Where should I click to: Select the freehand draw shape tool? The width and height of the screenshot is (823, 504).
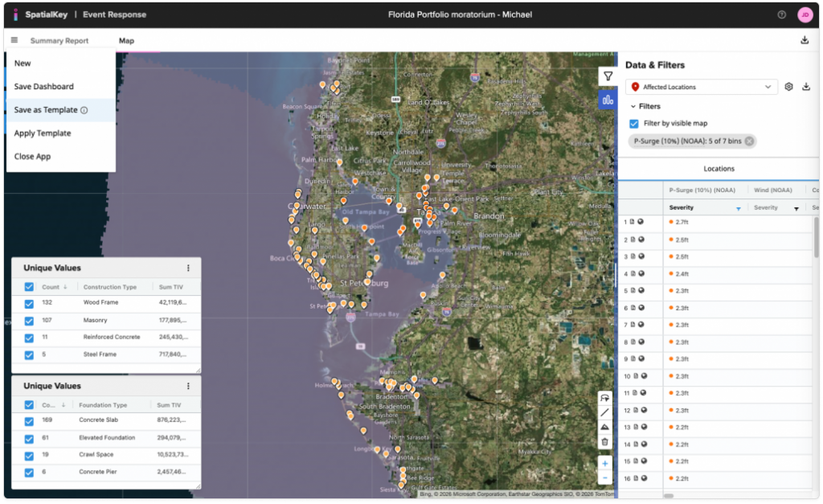[604, 396]
